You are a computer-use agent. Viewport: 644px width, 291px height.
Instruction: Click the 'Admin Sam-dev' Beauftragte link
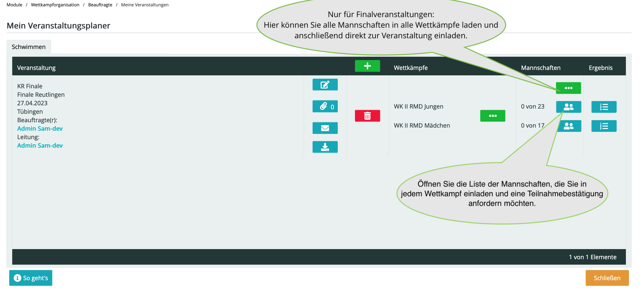tap(40, 128)
